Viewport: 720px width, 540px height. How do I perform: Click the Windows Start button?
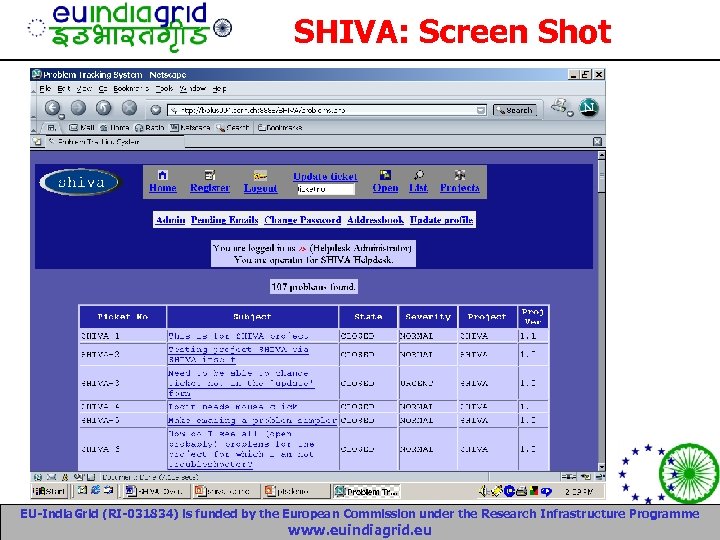click(x=50, y=491)
